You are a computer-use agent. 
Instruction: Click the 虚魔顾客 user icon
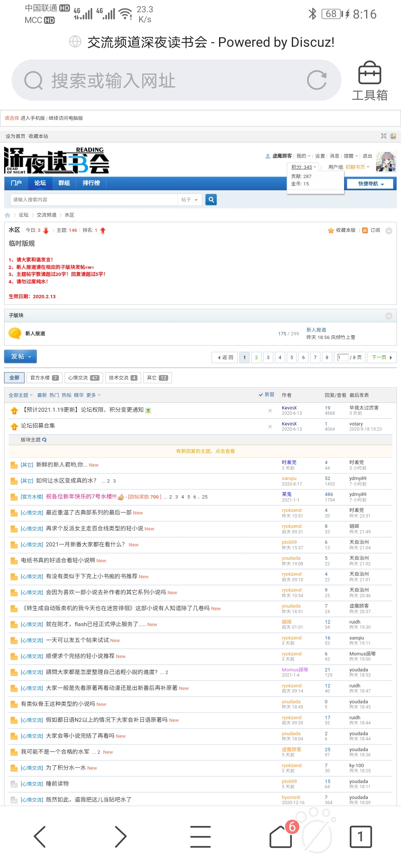[268, 156]
